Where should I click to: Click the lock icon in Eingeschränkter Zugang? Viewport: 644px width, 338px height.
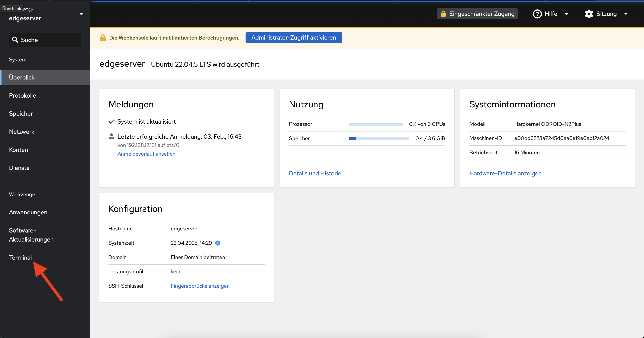(x=443, y=14)
